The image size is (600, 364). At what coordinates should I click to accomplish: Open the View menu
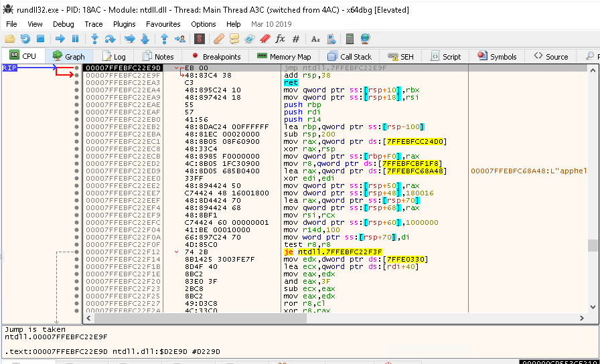pos(35,24)
